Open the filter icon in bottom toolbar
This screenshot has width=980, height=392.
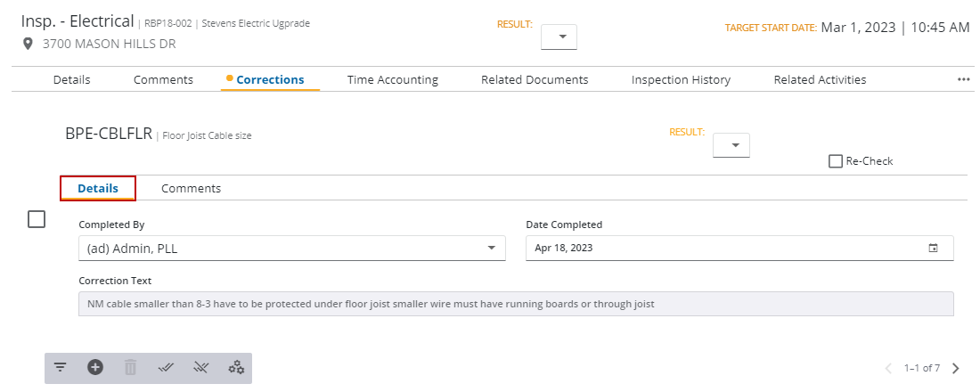(61, 367)
